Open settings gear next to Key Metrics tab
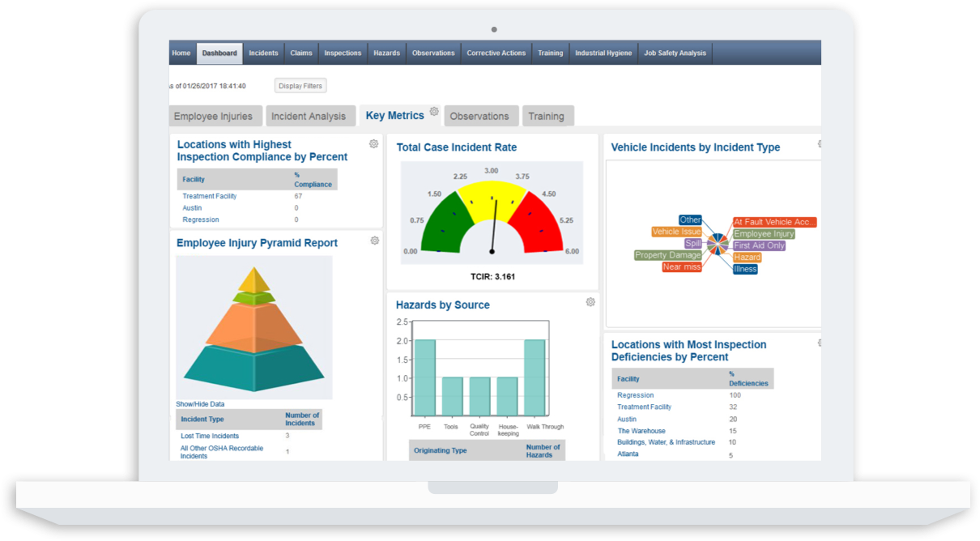980x541 pixels. tap(434, 112)
